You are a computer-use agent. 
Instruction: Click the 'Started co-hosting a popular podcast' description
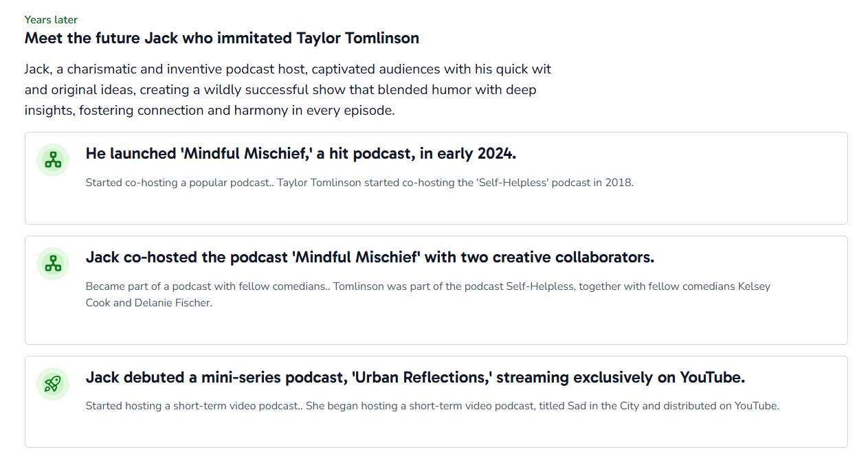(x=359, y=183)
